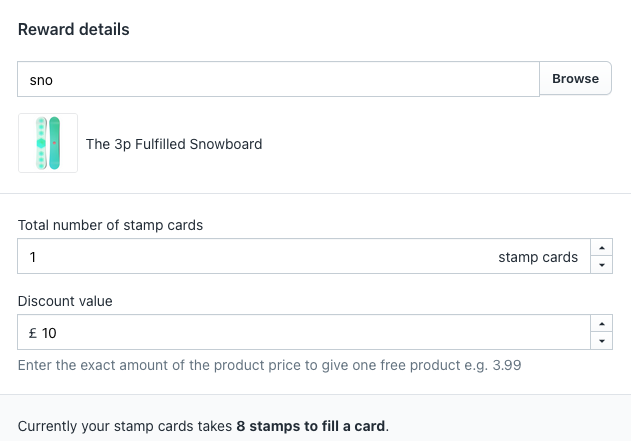Viewport: 631px width, 441px height.
Task: Click the 'Reward details' heading
Action: pos(74,29)
